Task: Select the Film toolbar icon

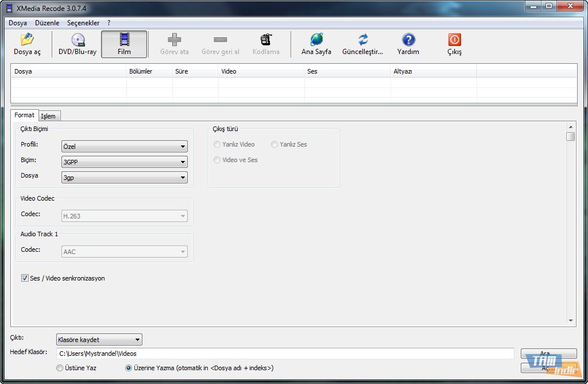Action: [x=124, y=40]
